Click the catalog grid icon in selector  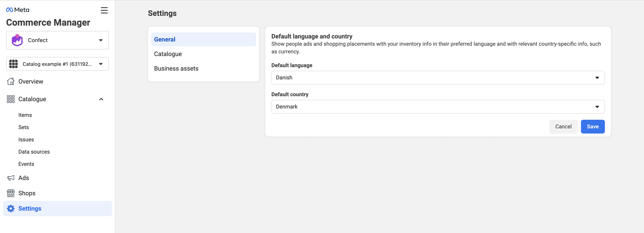point(13,64)
